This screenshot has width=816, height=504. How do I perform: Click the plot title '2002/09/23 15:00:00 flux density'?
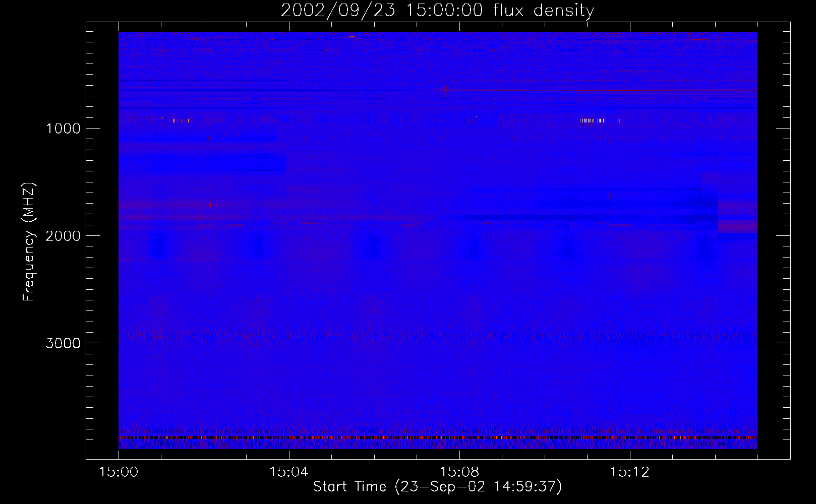437,11
